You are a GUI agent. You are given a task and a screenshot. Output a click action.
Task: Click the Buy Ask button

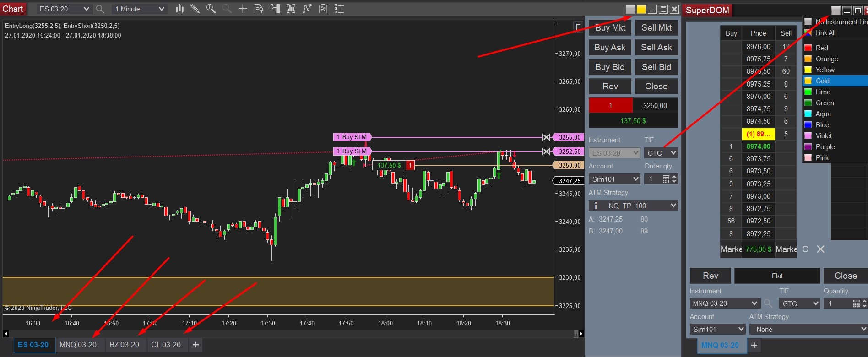(x=610, y=47)
